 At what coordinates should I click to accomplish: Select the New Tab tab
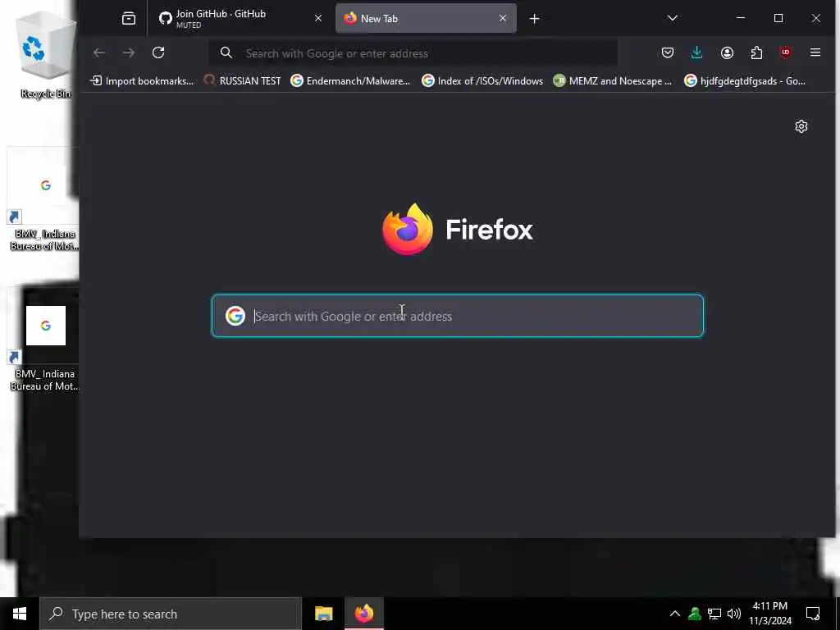[426, 18]
